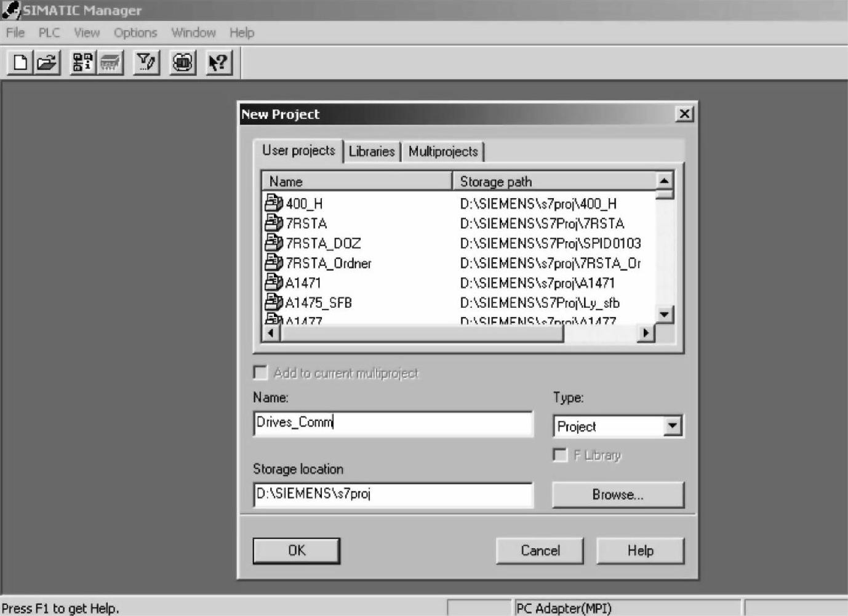Click the horizontal scrollbar thumb of the project list
848x616 pixels.
click(x=422, y=333)
